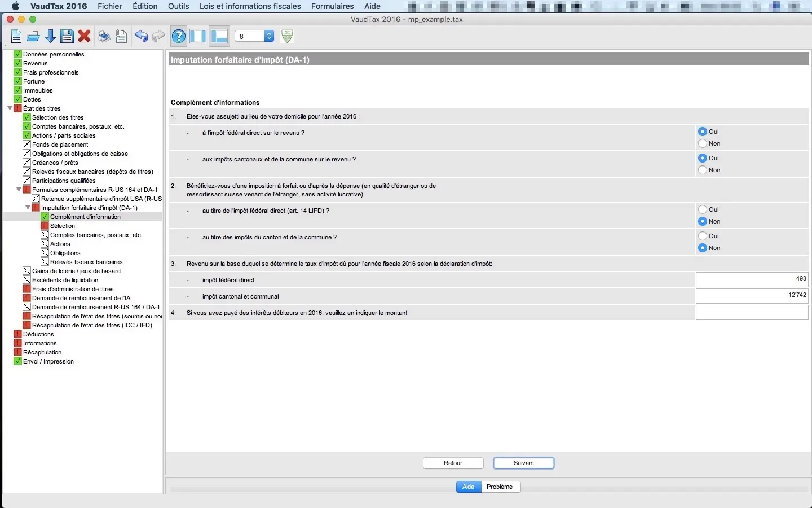Viewport: 812px width, 508px height.
Task: Open the Formulaires menu
Action: click(x=333, y=6)
